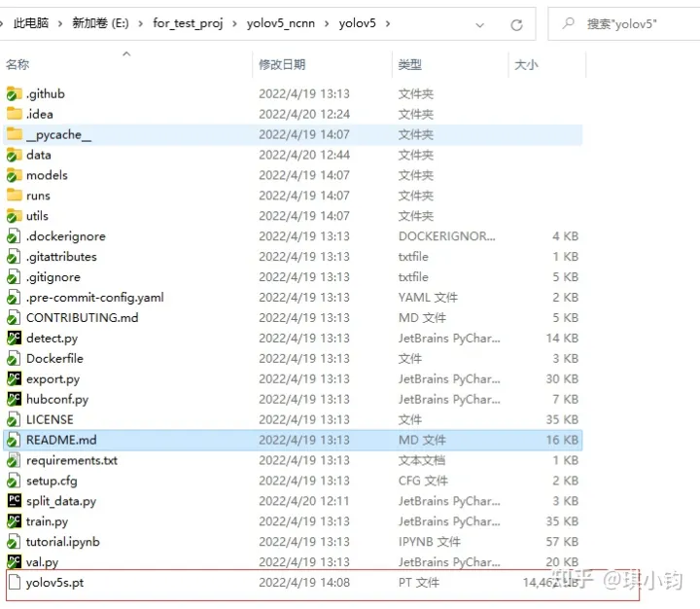Click the YAML 文件 type cell

(x=428, y=298)
